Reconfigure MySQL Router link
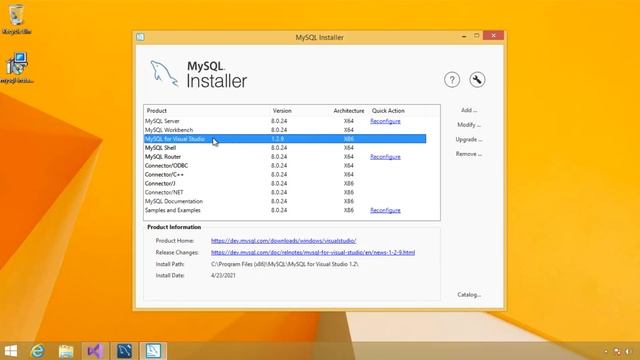The width and height of the screenshot is (640, 360). tap(385, 157)
